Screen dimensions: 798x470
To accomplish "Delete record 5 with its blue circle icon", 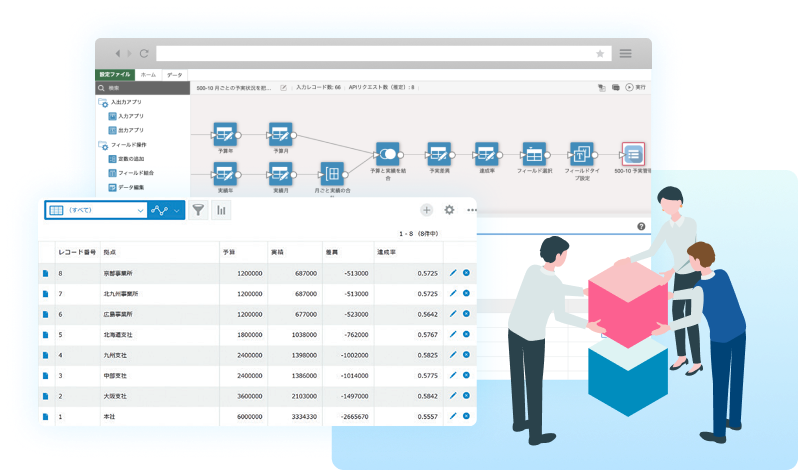I will point(466,334).
